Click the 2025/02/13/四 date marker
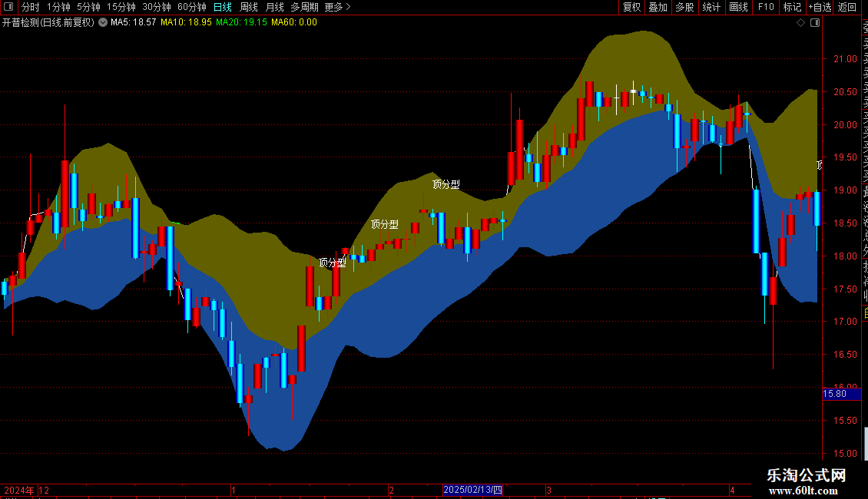The width and height of the screenshot is (868, 499). [x=472, y=490]
